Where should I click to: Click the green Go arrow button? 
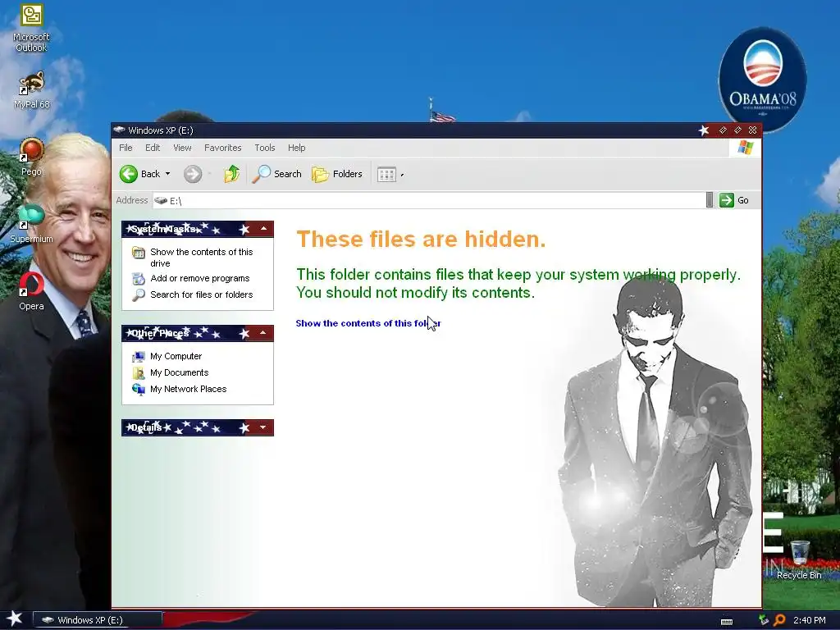click(x=727, y=200)
